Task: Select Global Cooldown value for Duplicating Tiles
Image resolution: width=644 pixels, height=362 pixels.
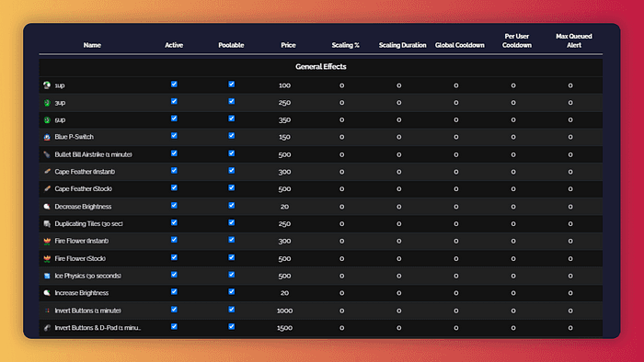Action: pos(456,224)
